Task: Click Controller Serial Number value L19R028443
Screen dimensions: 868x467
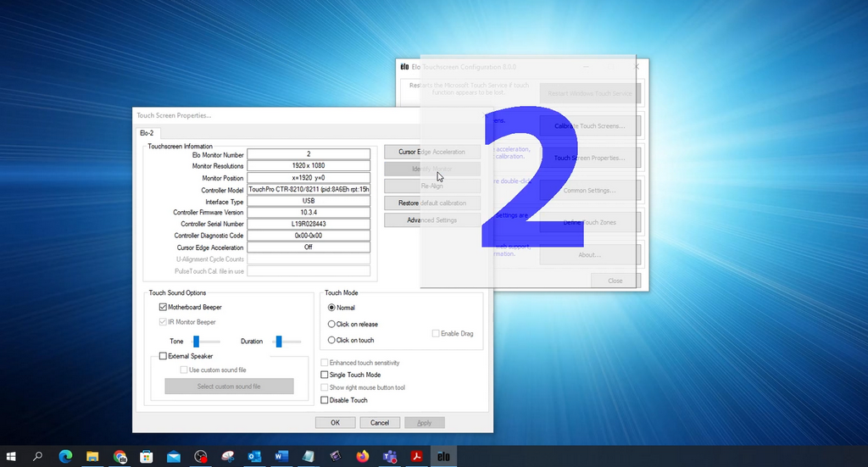Action: click(309, 224)
